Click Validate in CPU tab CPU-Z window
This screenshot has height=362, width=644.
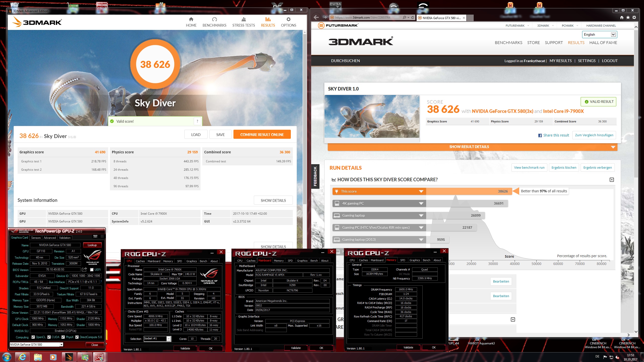[x=185, y=348]
